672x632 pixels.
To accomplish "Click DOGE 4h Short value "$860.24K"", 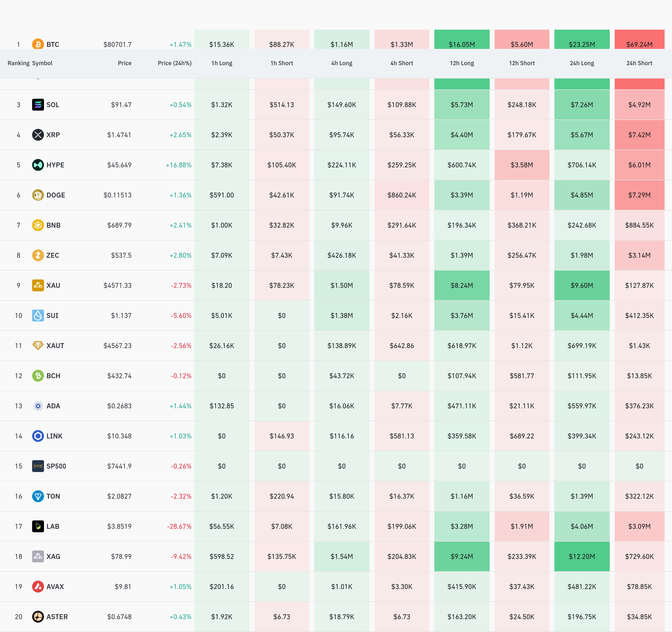I will (x=401, y=195).
